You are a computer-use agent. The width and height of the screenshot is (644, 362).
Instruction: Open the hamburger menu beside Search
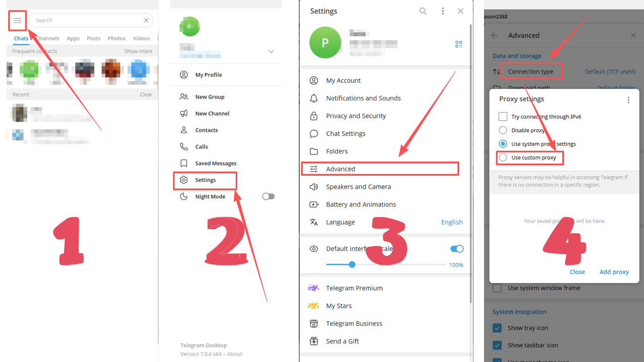point(18,21)
